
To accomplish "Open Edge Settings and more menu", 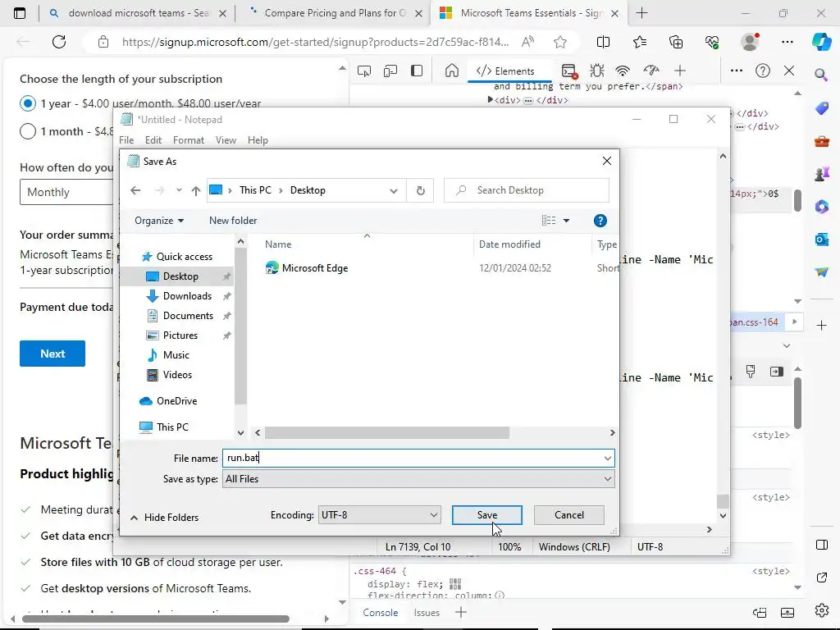I will [787, 42].
